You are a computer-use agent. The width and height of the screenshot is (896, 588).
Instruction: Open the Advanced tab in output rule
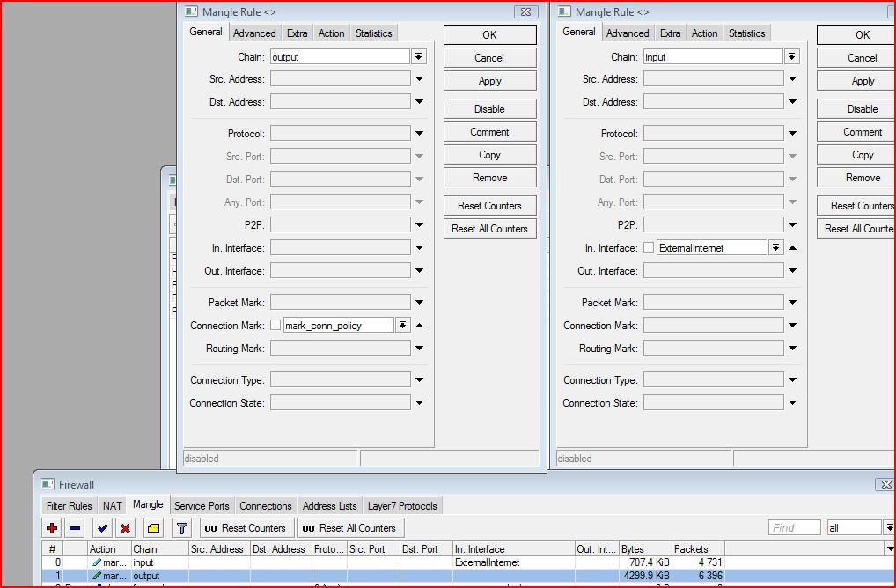tap(254, 33)
